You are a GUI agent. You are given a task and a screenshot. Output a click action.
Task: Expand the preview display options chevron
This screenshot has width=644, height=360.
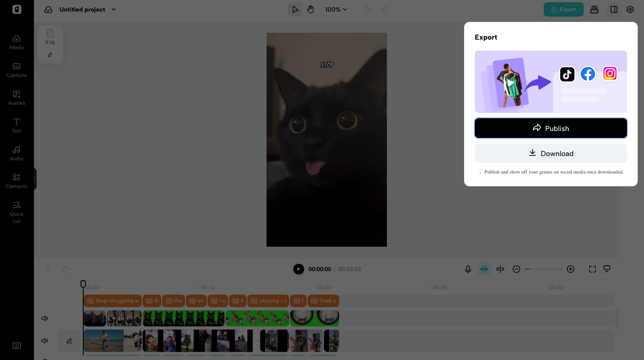point(607,269)
